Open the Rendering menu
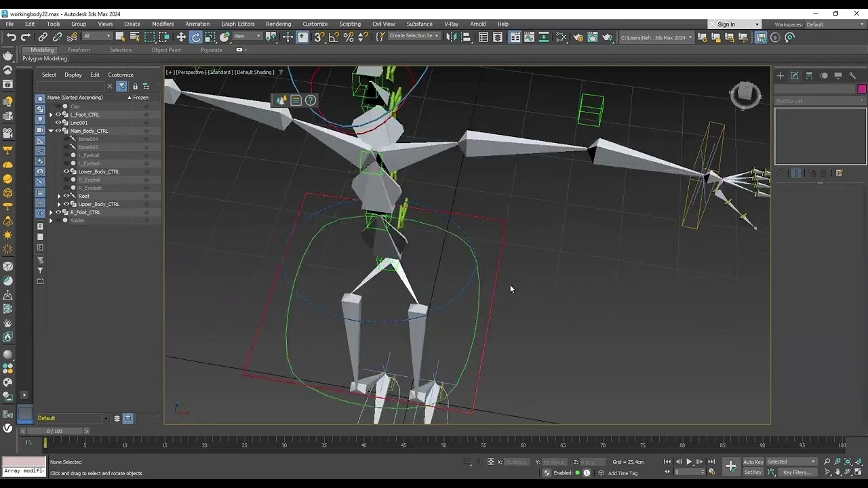The width and height of the screenshot is (868, 488). pos(278,24)
